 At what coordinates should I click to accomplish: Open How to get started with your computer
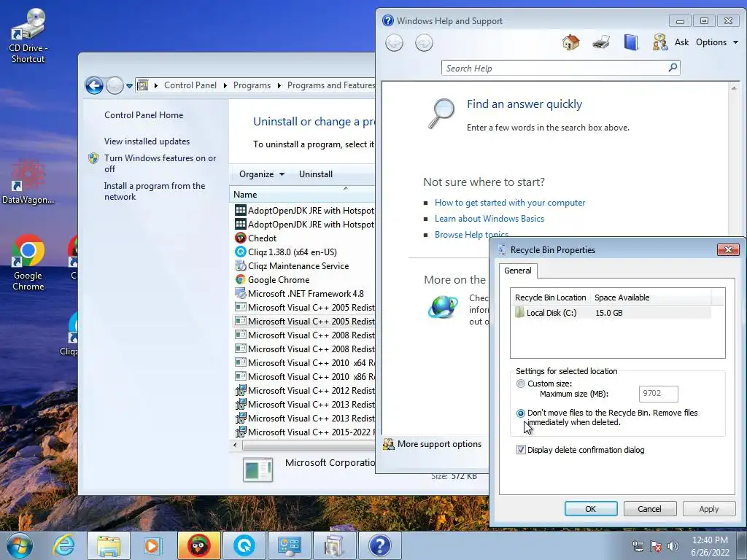[x=510, y=203]
